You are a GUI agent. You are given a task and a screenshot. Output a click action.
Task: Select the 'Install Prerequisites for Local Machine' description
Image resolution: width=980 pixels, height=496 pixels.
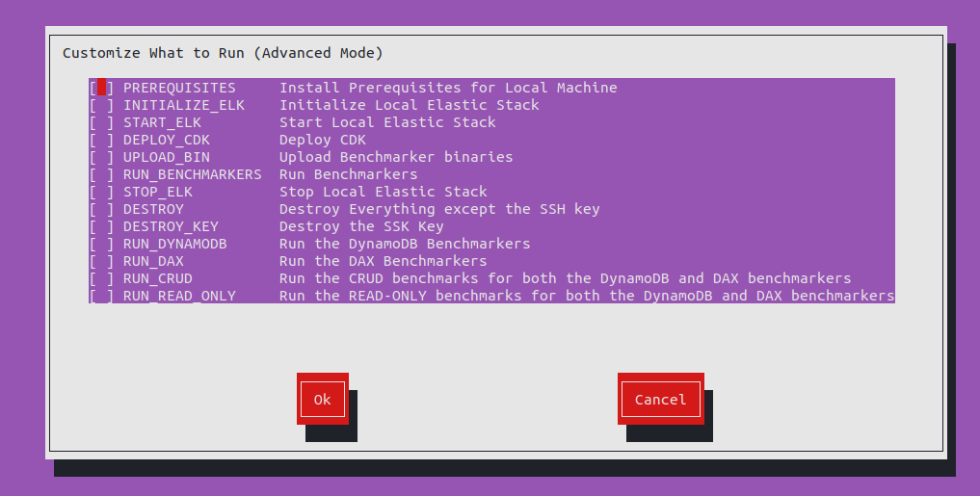point(448,88)
